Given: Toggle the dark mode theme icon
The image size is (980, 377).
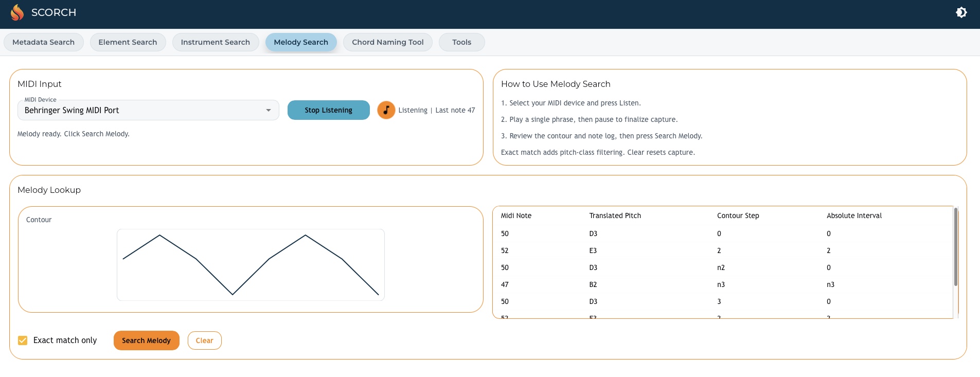Looking at the screenshot, I should coord(961,12).
